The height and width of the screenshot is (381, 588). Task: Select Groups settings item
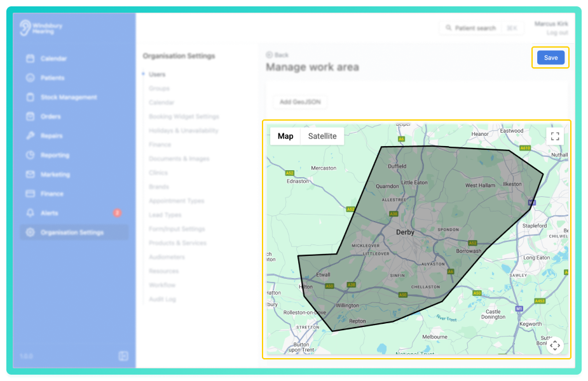(159, 88)
